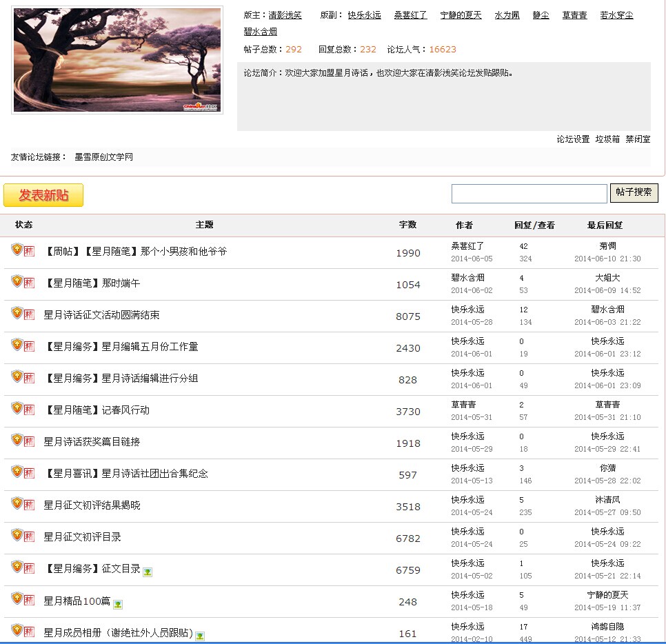Image resolution: width=666 pixels, height=644 pixels.
Task: Click last replier 鸿鹄自隐 name
Action: tap(607, 627)
